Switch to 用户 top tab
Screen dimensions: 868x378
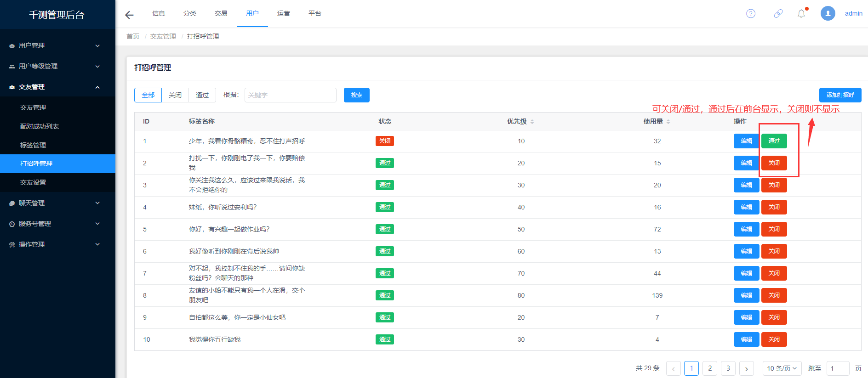pyautogui.click(x=252, y=13)
